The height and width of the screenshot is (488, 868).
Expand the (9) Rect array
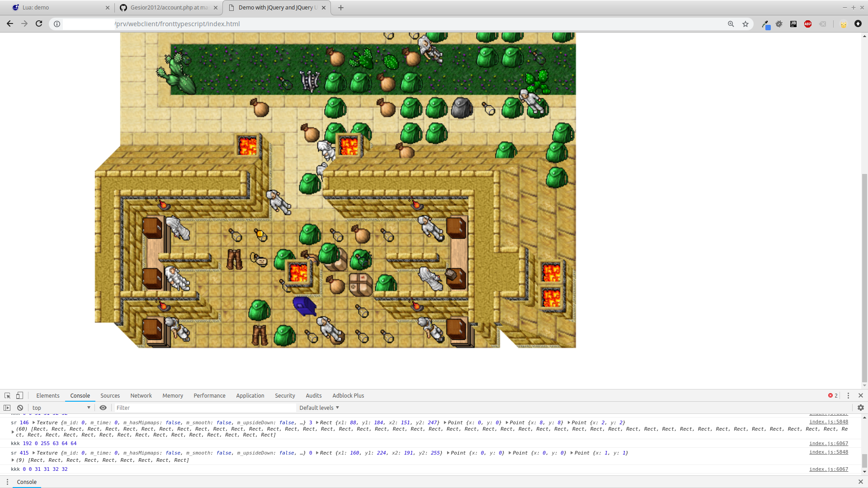click(x=13, y=460)
